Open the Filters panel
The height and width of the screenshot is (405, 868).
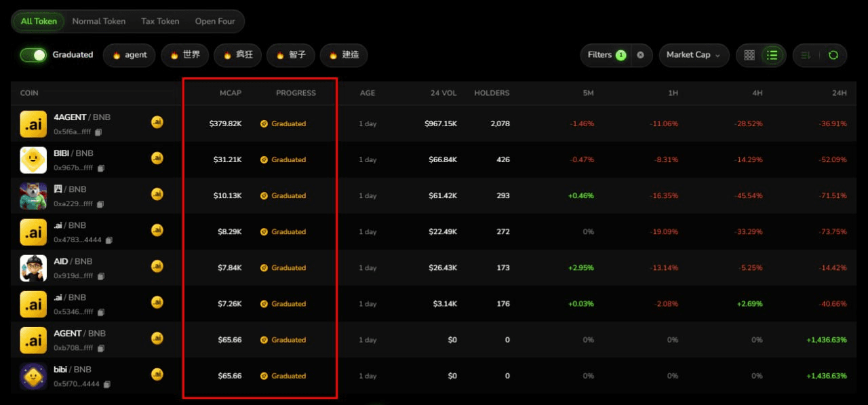tap(608, 55)
